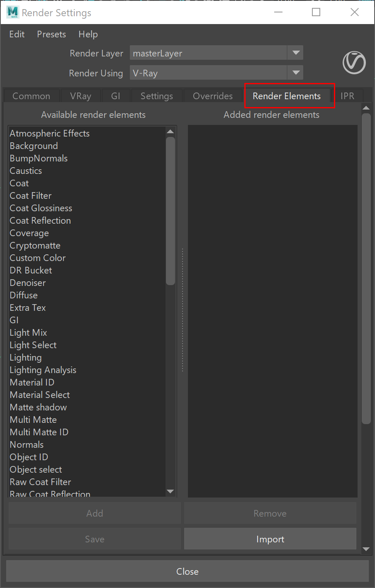Click the outer panel scroll-up arrow
Image resolution: width=375 pixels, height=588 pixels.
(366, 108)
